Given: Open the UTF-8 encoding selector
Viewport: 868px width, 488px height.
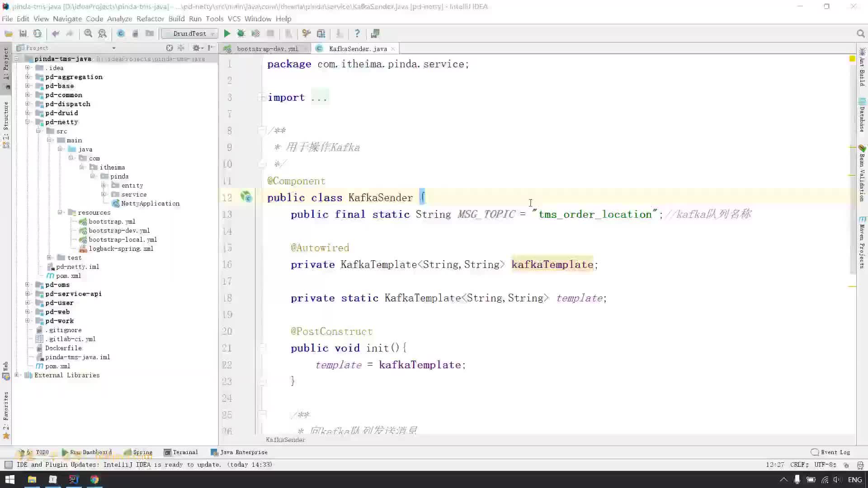Looking at the screenshot, I should point(825,465).
